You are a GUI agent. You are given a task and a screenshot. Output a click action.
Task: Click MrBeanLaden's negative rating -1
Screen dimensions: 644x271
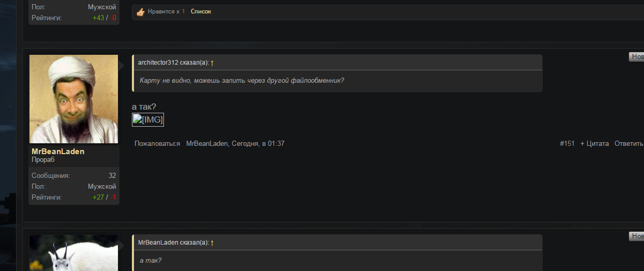click(112, 197)
